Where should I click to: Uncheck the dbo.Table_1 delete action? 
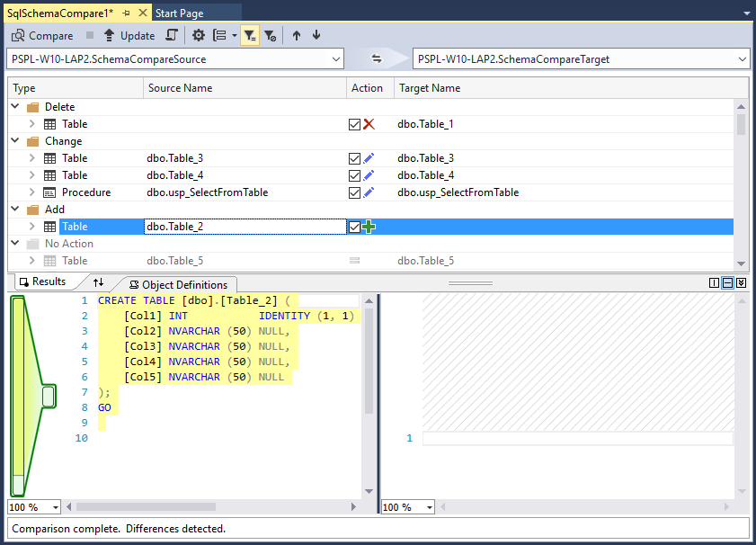tap(354, 124)
